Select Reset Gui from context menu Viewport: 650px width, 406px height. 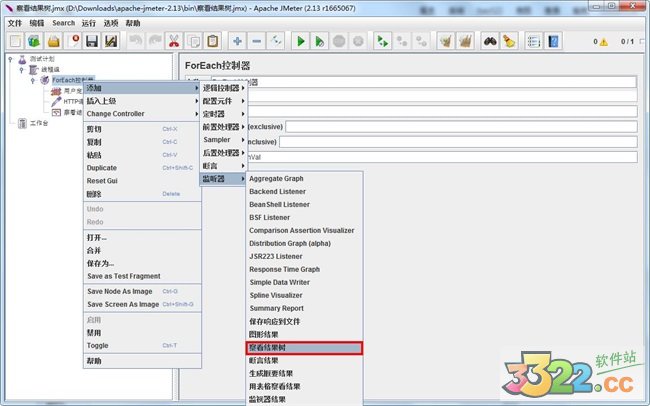coord(142,181)
